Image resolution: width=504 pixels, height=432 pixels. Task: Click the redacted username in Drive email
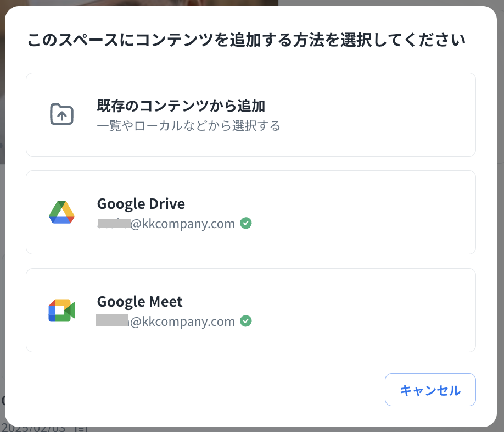[113, 224]
